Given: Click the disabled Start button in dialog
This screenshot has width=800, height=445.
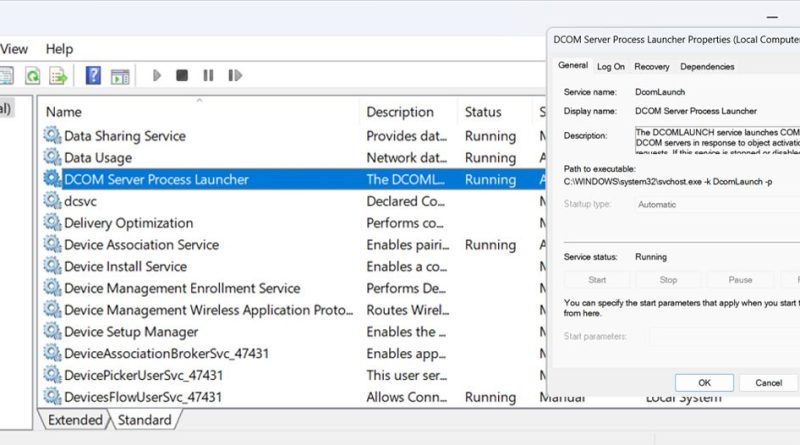Looking at the screenshot, I should pyautogui.click(x=597, y=280).
